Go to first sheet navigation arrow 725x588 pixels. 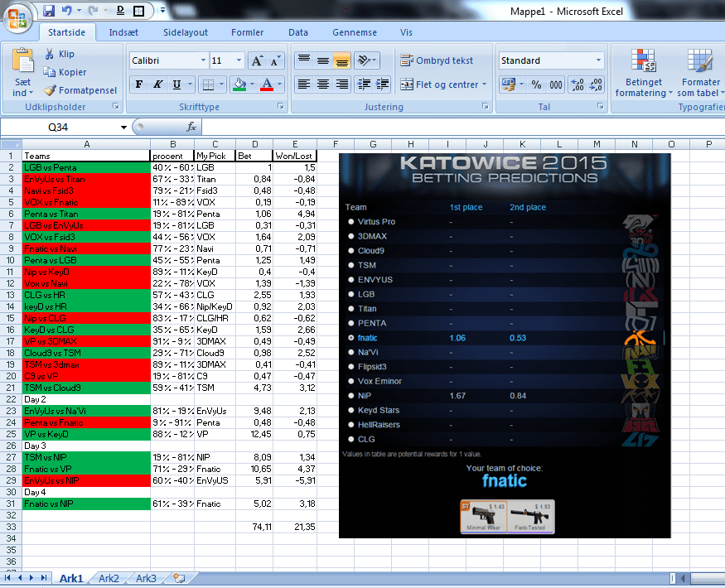pos(7,578)
